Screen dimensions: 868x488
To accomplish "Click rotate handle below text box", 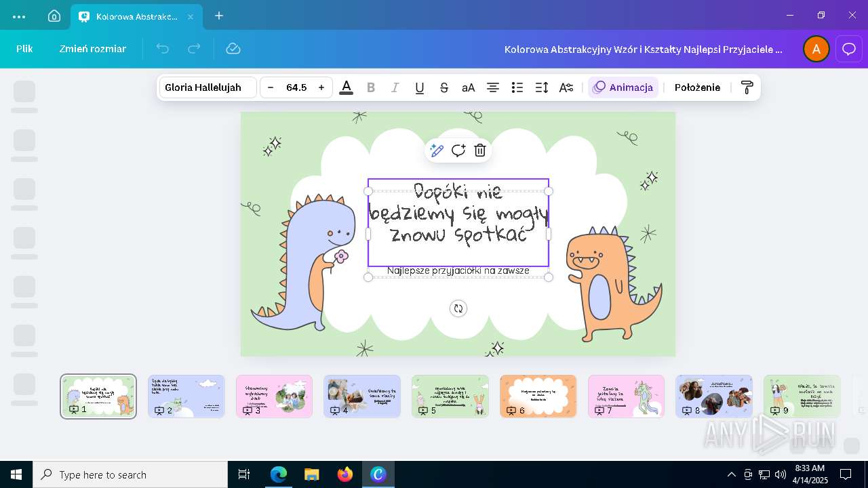I will click(x=458, y=308).
